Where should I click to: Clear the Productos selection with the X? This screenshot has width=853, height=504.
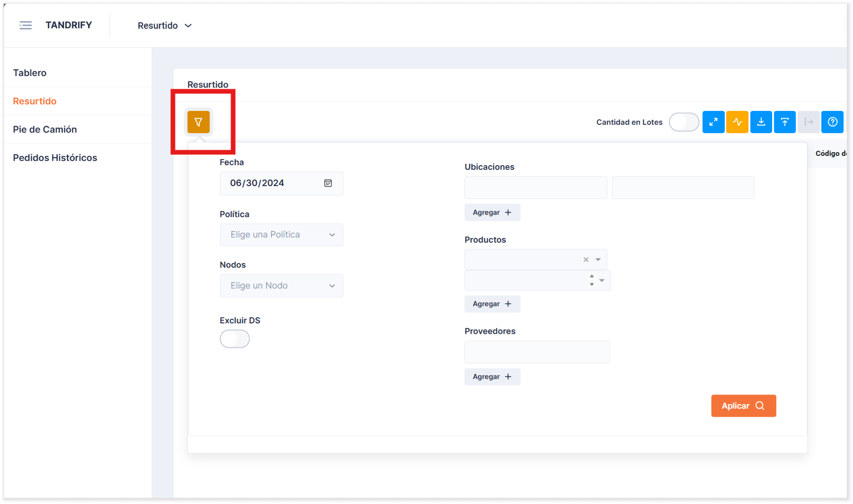tap(586, 260)
